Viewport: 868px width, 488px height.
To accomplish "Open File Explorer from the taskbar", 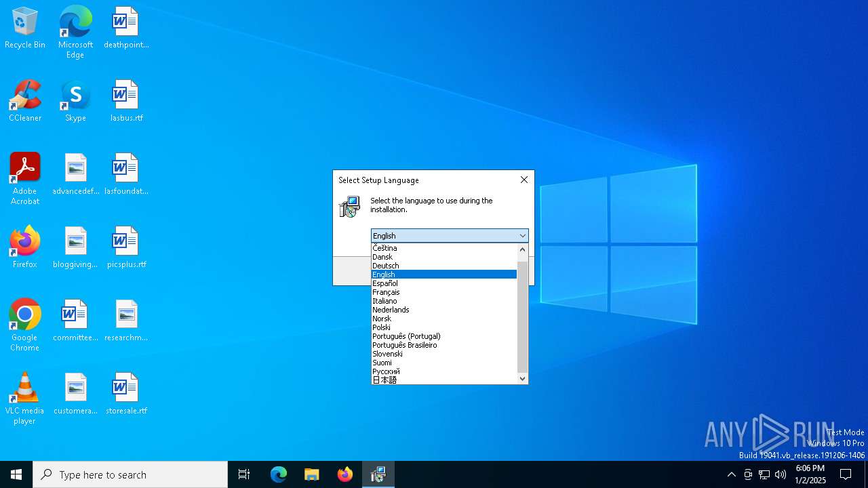I will pyautogui.click(x=312, y=474).
